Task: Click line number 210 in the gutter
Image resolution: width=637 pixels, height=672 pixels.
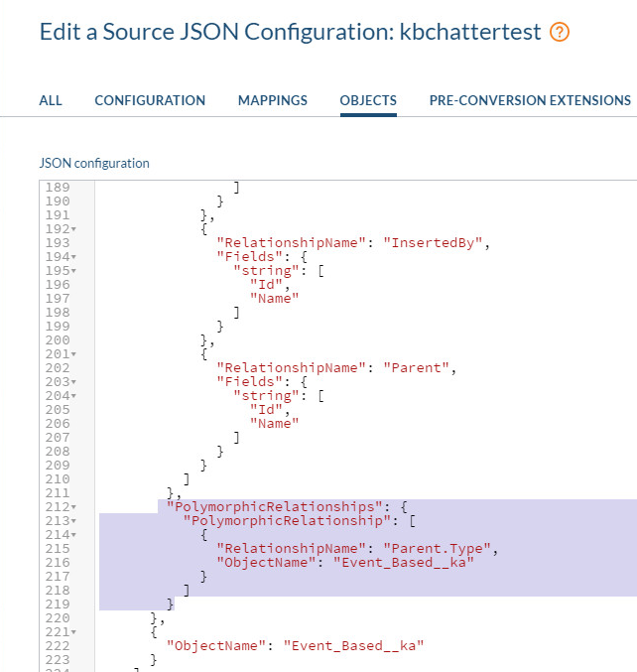Action: tap(58, 479)
